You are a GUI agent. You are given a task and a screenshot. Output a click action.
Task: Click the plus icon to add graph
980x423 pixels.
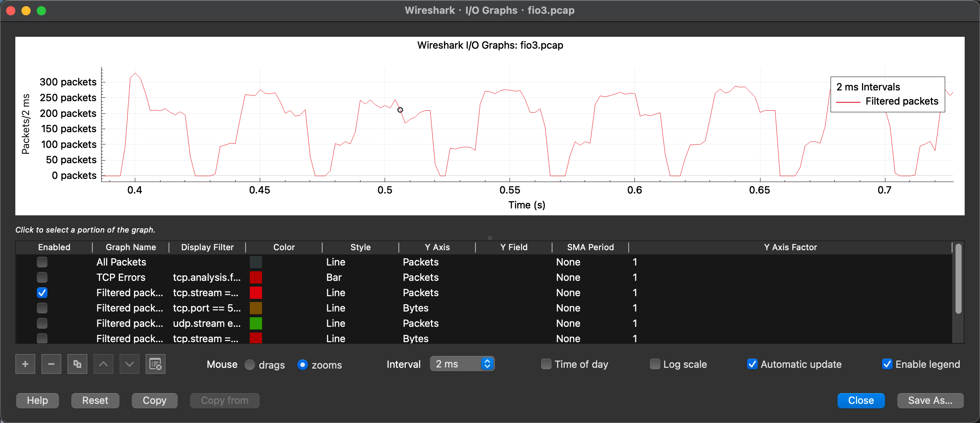coord(25,364)
